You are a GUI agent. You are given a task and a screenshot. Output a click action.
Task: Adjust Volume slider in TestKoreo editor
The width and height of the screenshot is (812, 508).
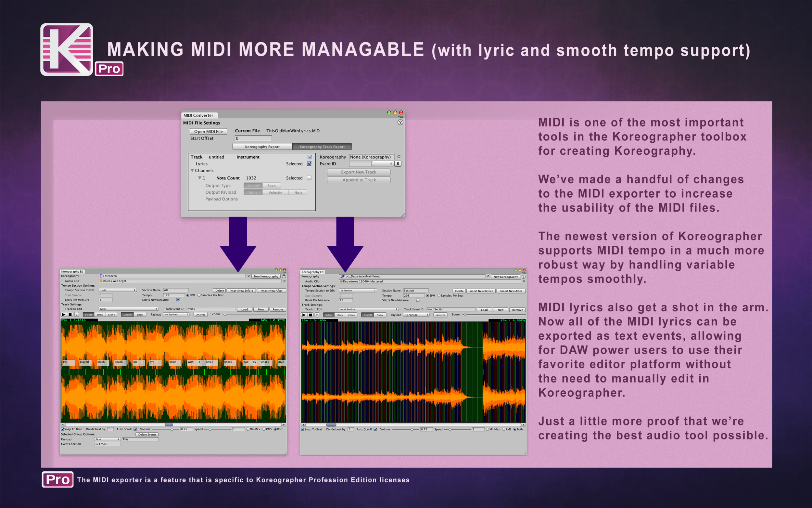(166, 429)
